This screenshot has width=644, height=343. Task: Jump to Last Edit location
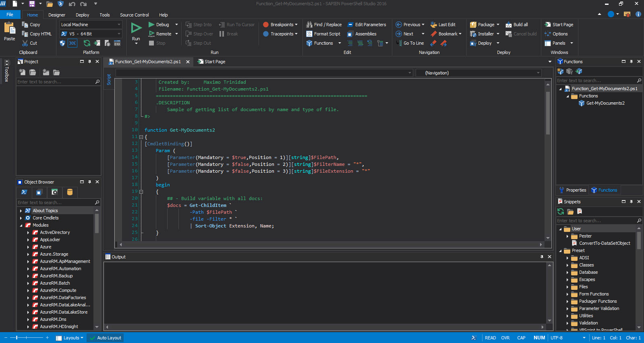pos(443,25)
